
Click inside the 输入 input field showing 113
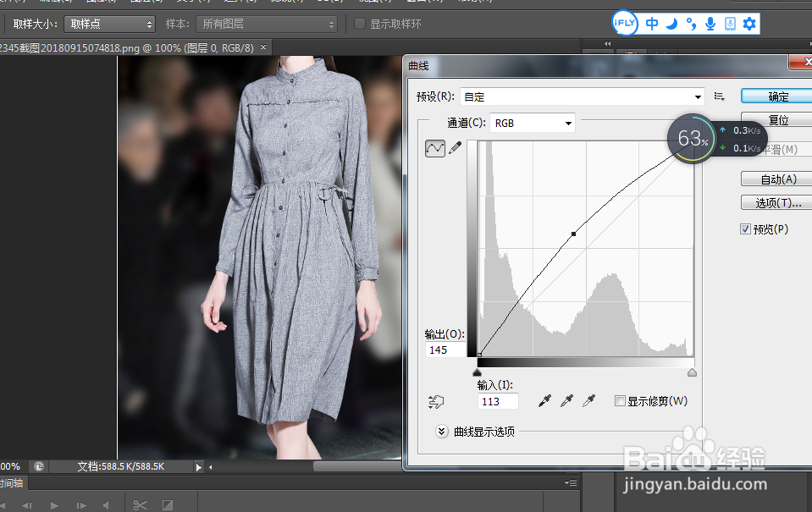(x=497, y=400)
